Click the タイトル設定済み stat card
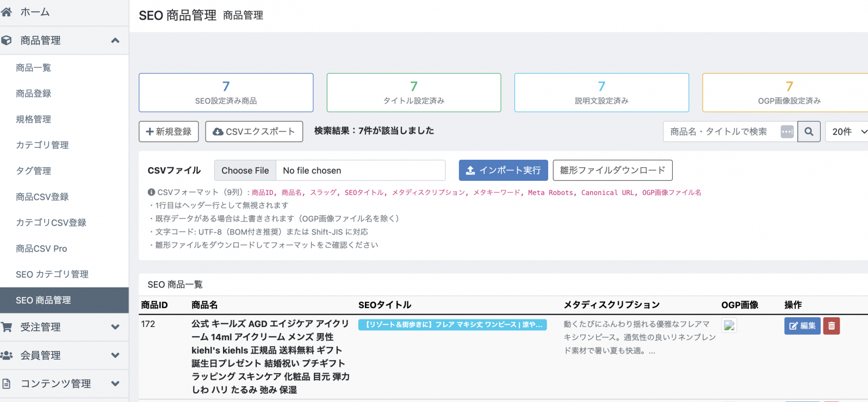Image resolution: width=868 pixels, height=402 pixels. click(414, 93)
